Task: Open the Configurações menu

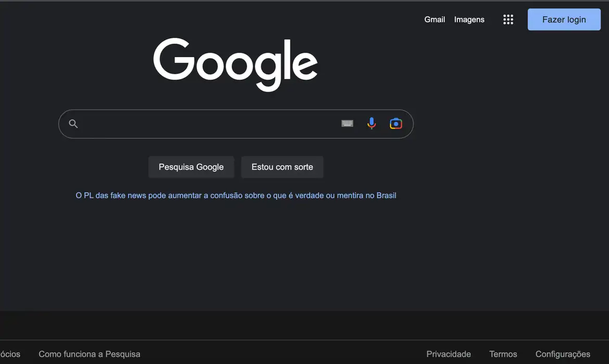Action: tap(563, 354)
